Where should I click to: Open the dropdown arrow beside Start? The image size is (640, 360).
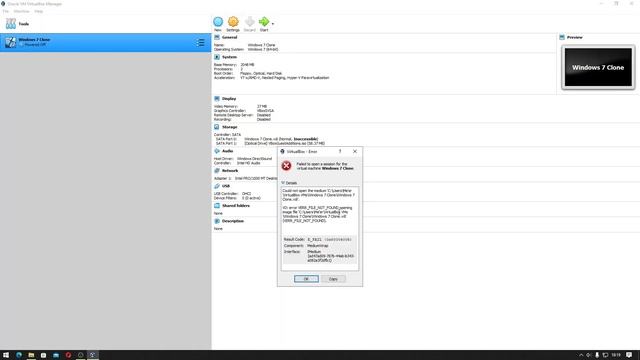pyautogui.click(x=273, y=24)
